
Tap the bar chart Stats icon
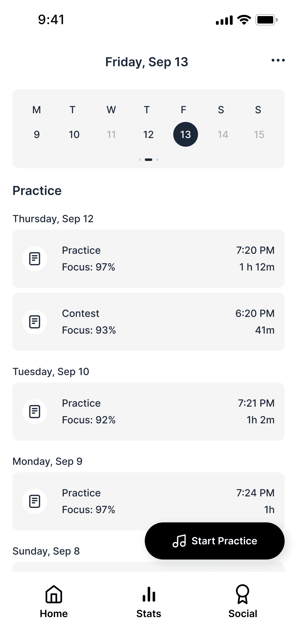pos(149,594)
